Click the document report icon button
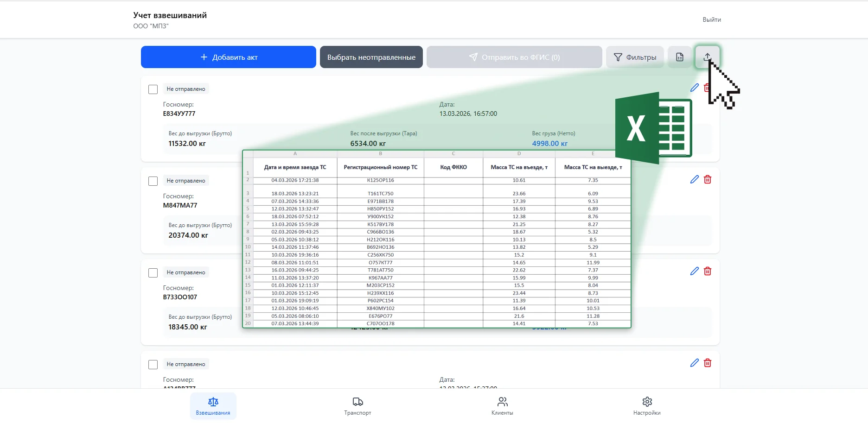 (x=679, y=57)
